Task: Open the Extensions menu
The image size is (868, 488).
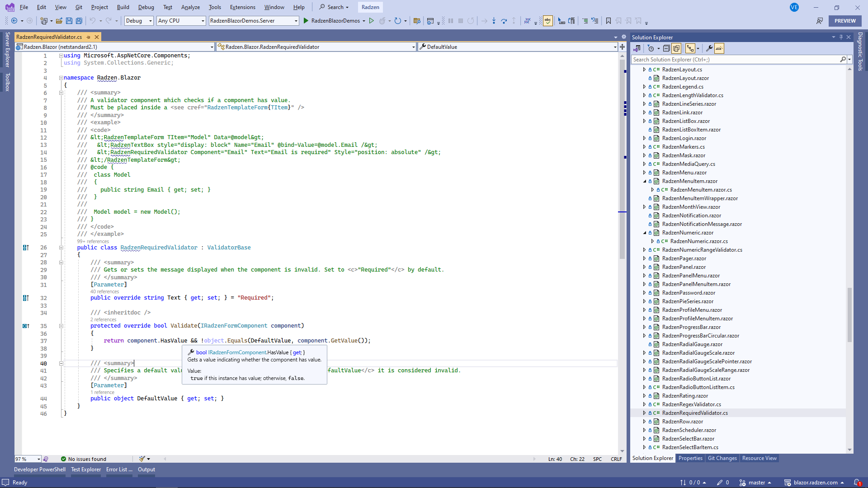Action: (242, 7)
